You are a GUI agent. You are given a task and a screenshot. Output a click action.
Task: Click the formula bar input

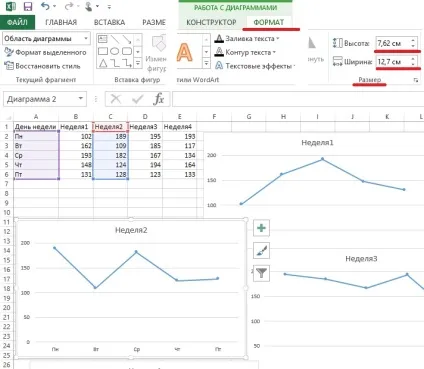[298, 99]
